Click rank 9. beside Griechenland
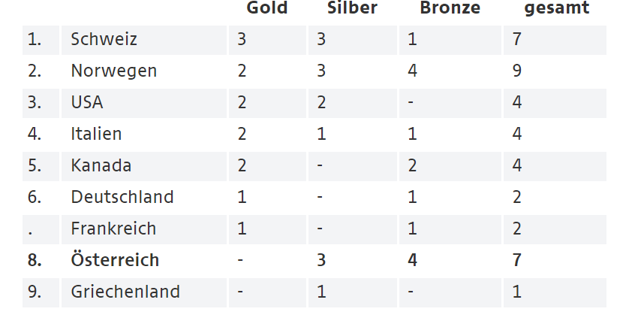Screen dimensions: 644x333 (34, 292)
